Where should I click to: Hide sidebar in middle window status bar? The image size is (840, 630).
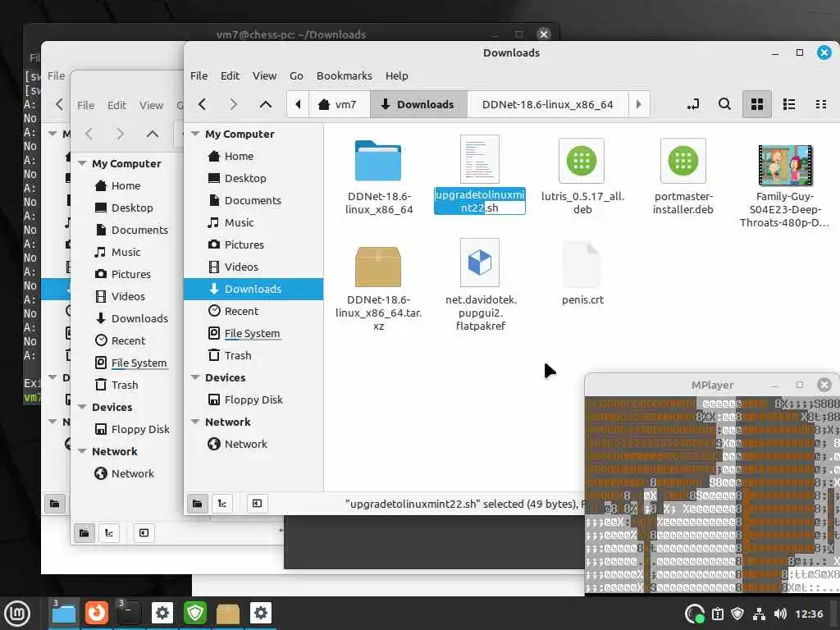tap(144, 533)
